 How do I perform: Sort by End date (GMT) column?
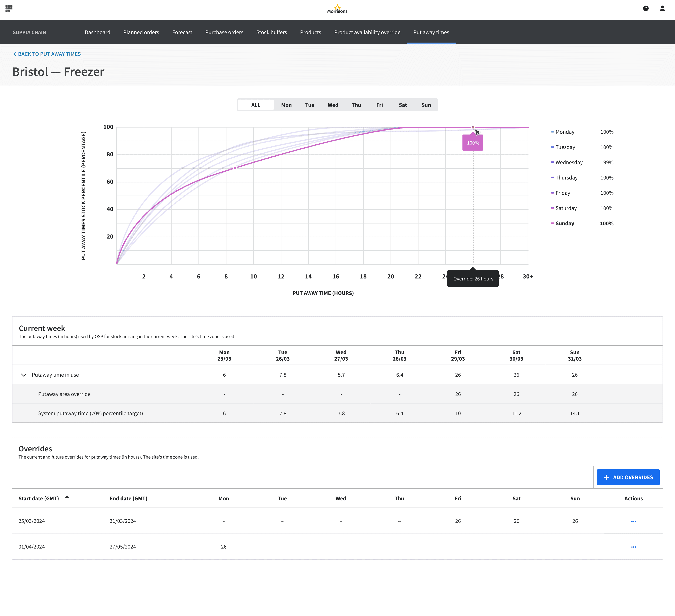pos(128,498)
